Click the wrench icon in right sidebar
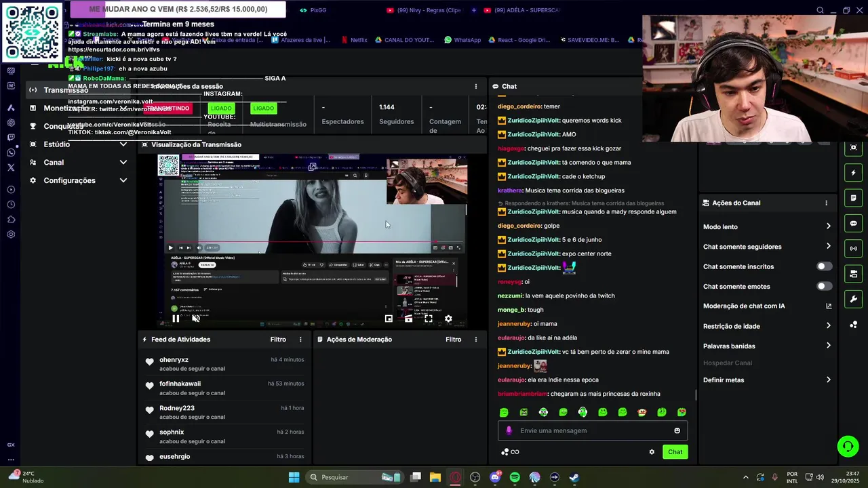Image resolution: width=868 pixels, height=488 pixels. (853, 299)
